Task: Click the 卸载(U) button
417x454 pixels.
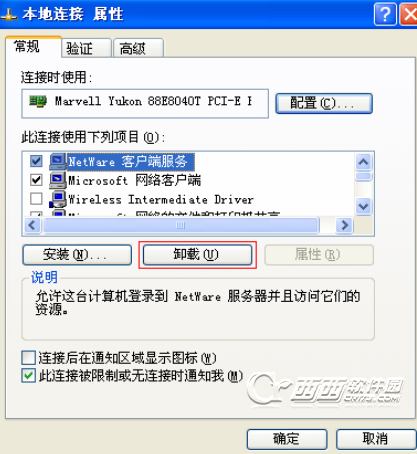Action: tap(197, 255)
